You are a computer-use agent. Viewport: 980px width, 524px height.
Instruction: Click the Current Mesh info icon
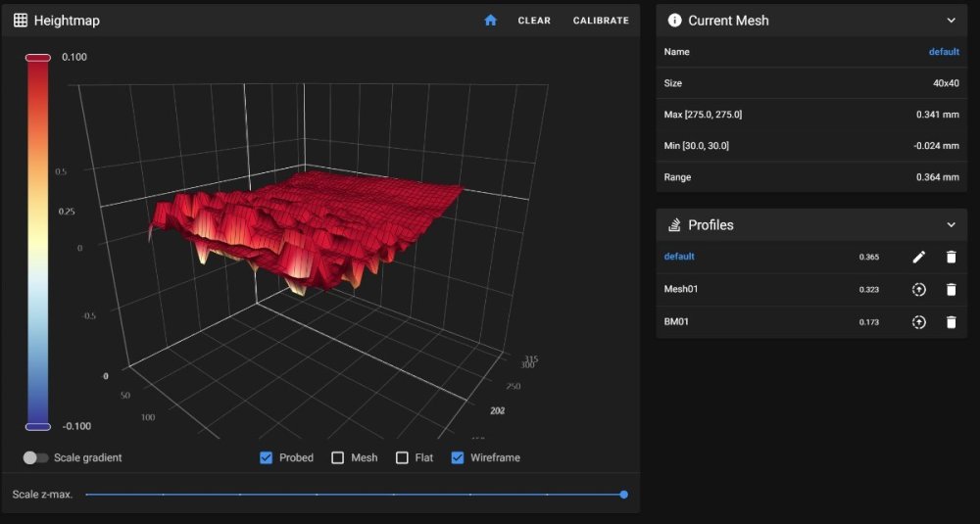click(x=674, y=20)
